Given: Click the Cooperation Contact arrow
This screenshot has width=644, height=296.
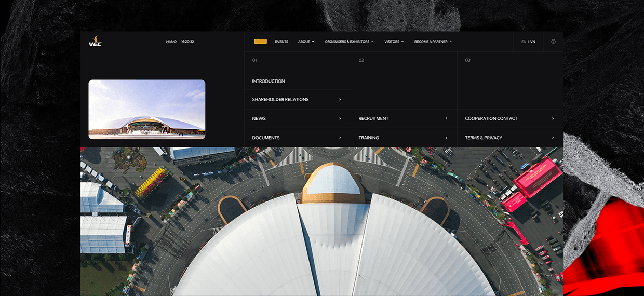Looking at the screenshot, I should pos(553,118).
